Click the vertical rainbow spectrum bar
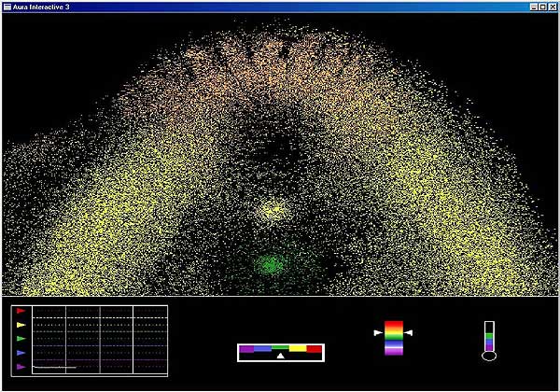560x392 pixels. click(393, 338)
